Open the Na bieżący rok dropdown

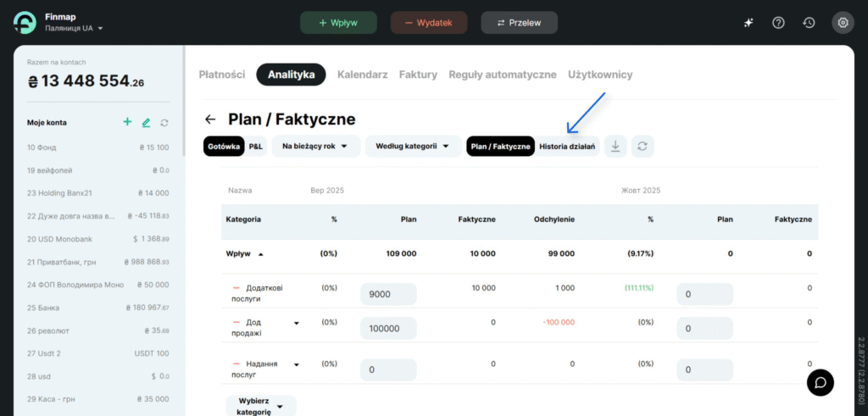(315, 147)
